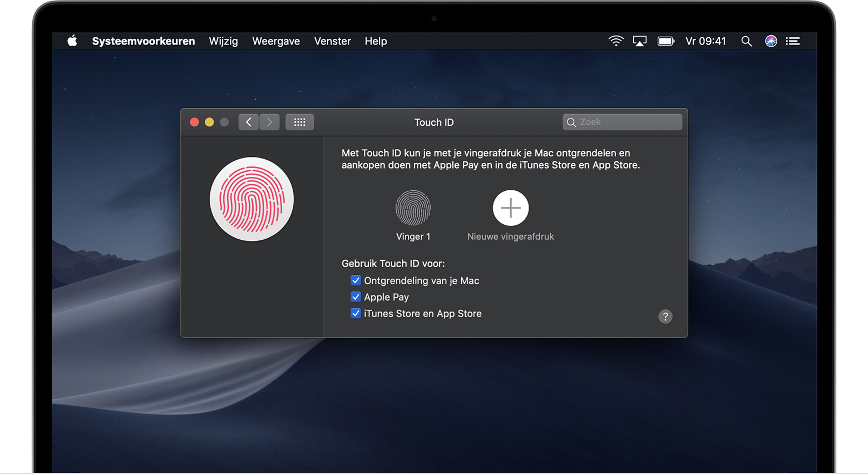868x474 pixels.
Task: Disable Ontgrendeling van je Mac
Action: pyautogui.click(x=356, y=280)
